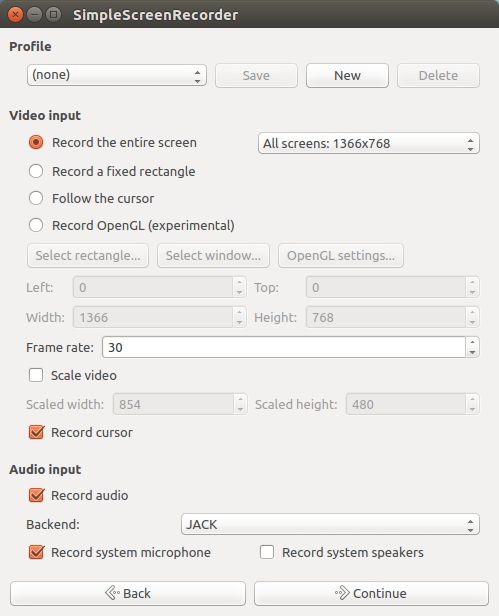Increase frame rate with up arrow
This screenshot has width=499, height=616.
pyautogui.click(x=472, y=342)
